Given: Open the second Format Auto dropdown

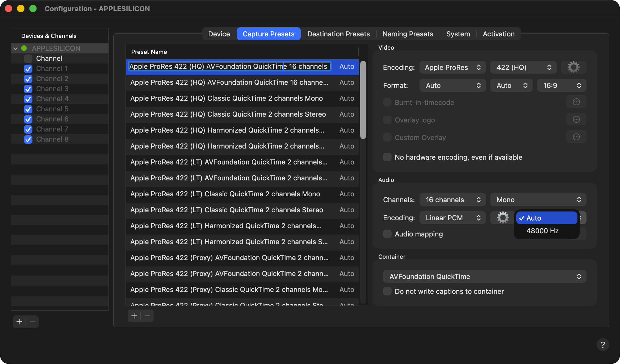Looking at the screenshot, I should click(511, 85).
